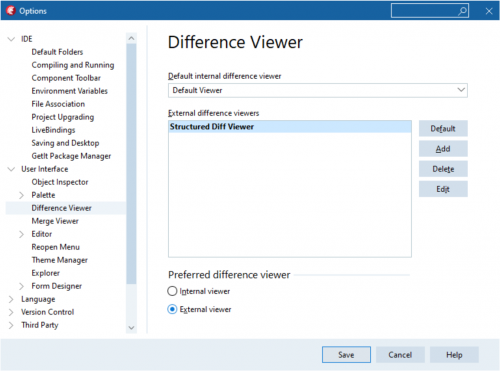Expand the Palette tree node
This screenshot has width=500, height=371.
(22, 195)
